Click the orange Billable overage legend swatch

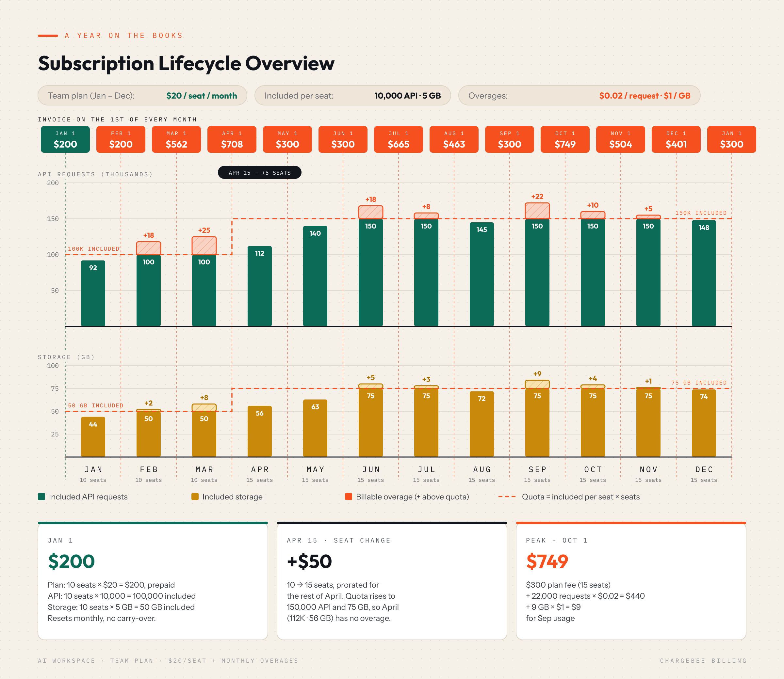[x=349, y=497]
